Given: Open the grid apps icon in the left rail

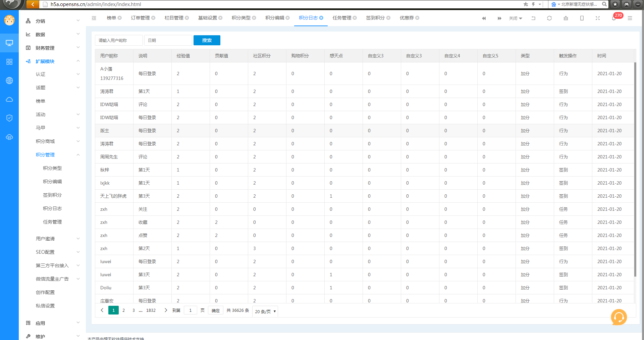Looking at the screenshot, I should (x=9, y=62).
